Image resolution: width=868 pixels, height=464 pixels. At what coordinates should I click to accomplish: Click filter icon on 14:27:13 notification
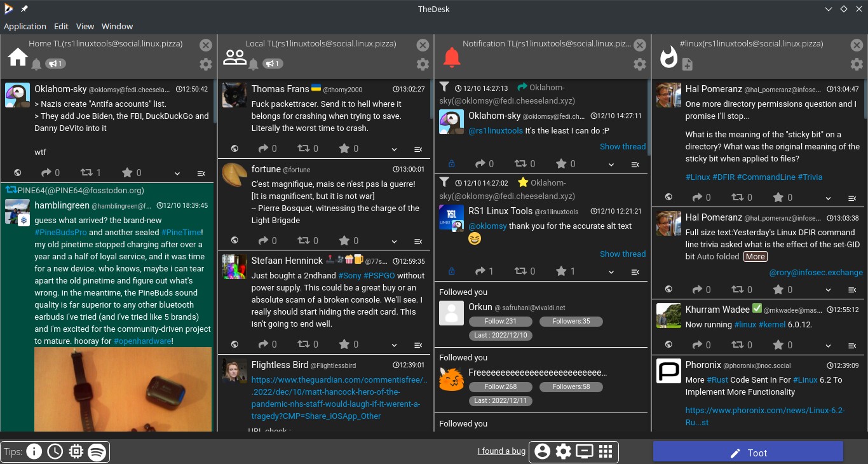445,86
